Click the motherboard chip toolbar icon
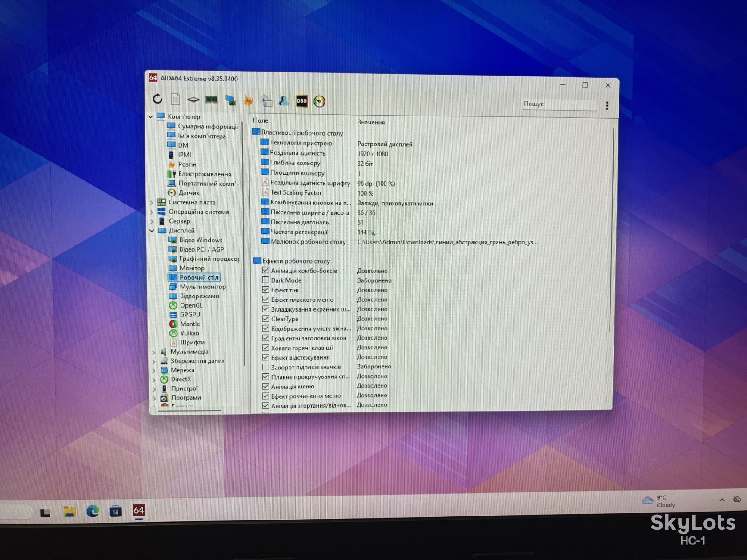The width and height of the screenshot is (747, 560). coord(193,100)
